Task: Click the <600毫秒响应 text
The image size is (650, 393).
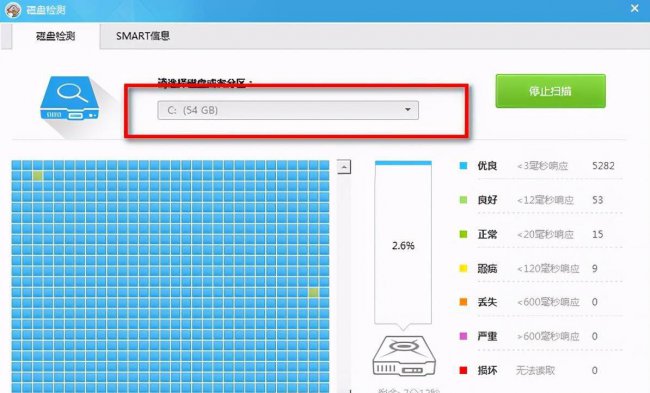Action: (x=548, y=302)
